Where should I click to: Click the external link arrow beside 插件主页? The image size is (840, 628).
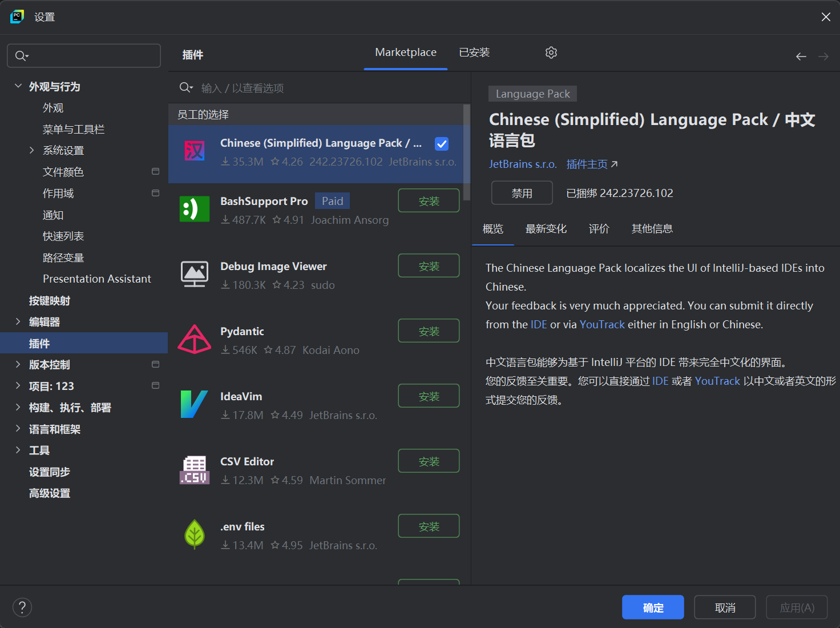pyautogui.click(x=614, y=164)
